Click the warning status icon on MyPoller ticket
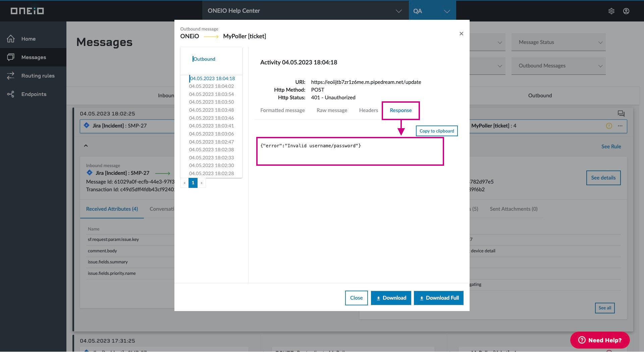The image size is (644, 352). (609, 126)
